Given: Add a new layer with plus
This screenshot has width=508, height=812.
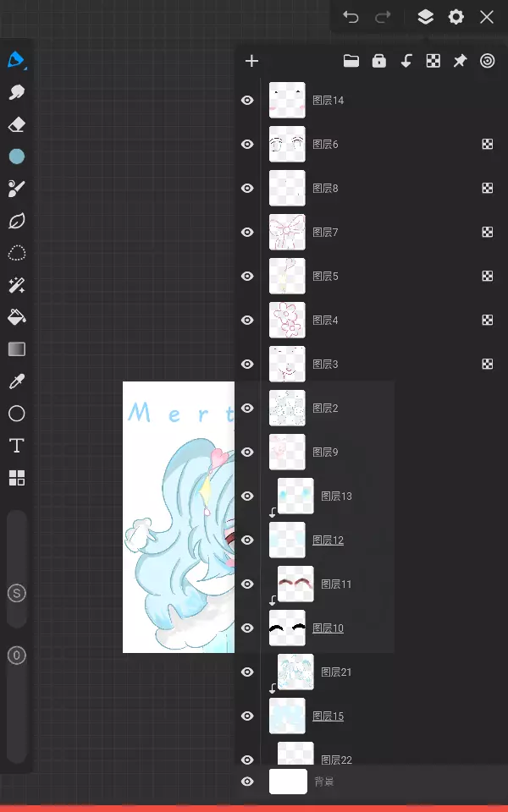Looking at the screenshot, I should pos(252,61).
